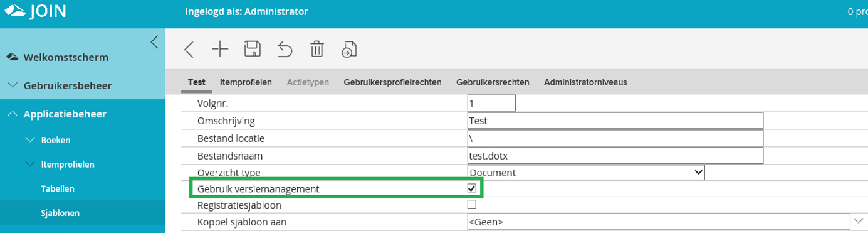Switch to the Test tab

point(197,82)
